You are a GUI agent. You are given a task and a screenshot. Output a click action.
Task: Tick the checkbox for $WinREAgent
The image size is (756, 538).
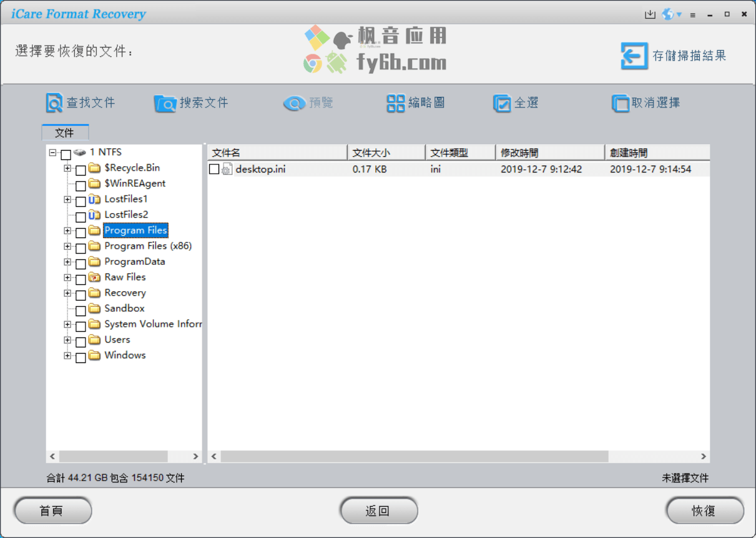[81, 186]
